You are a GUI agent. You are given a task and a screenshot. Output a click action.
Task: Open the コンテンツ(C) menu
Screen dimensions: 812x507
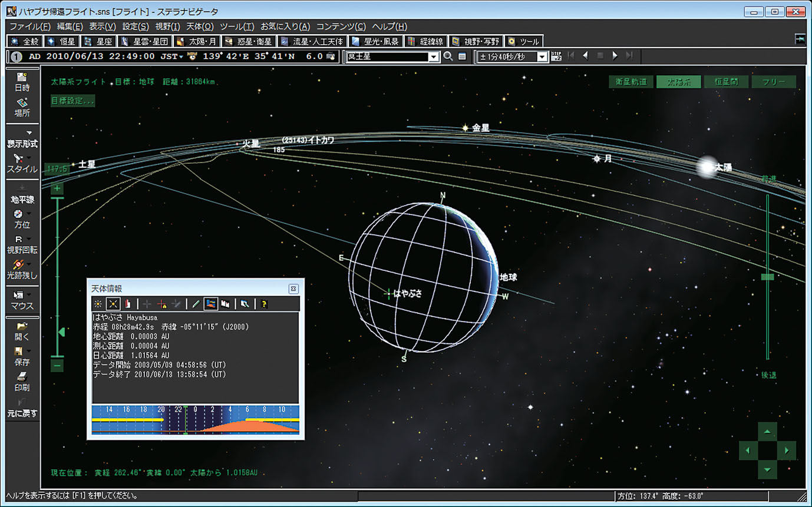point(341,26)
